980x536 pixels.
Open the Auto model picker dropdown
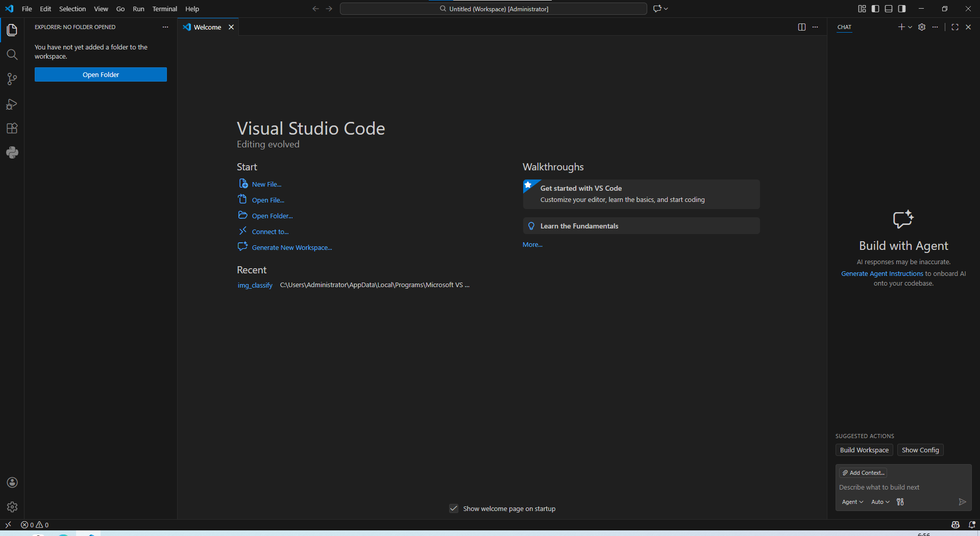[880, 502]
